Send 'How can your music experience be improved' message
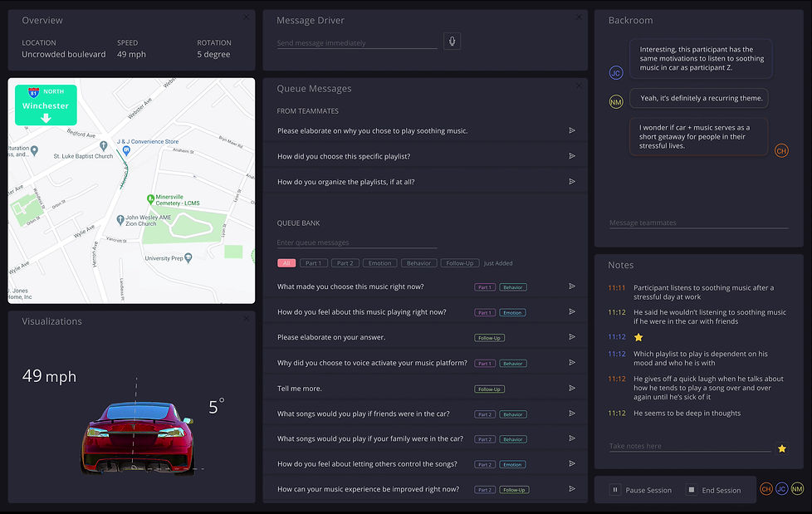The height and width of the screenshot is (514, 812). tap(572, 488)
